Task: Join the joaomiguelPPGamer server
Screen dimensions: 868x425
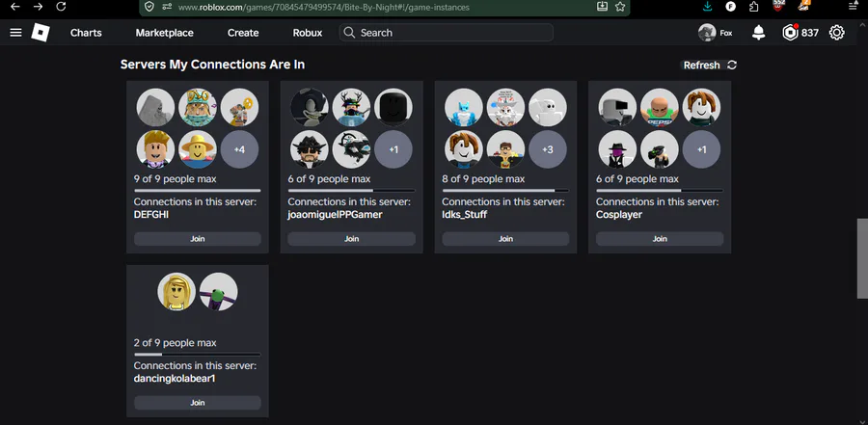Action: coord(351,239)
